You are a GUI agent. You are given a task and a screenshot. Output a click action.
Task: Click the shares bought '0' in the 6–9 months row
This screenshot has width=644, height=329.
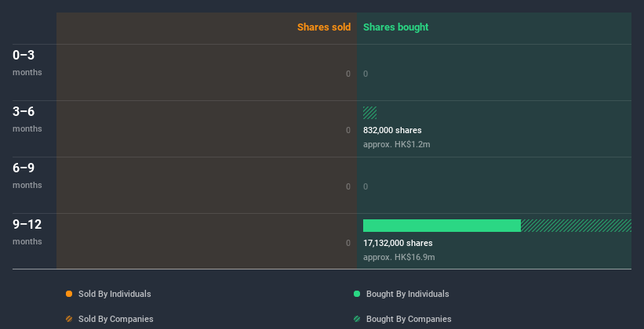(x=366, y=186)
